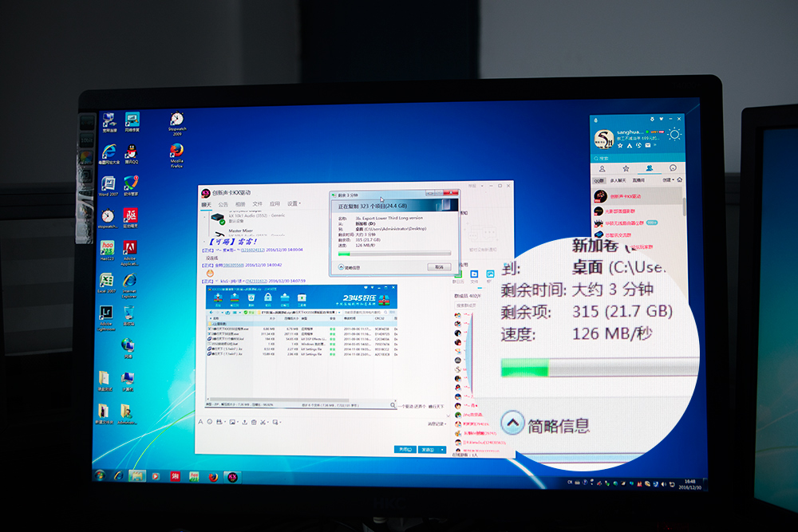Viewport: 798px width, 532px height.
Task: Select the QQ群 sub-tab
Action: [599, 180]
